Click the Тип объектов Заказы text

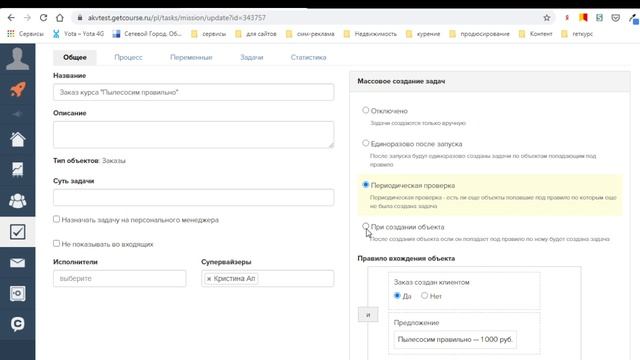(89, 160)
